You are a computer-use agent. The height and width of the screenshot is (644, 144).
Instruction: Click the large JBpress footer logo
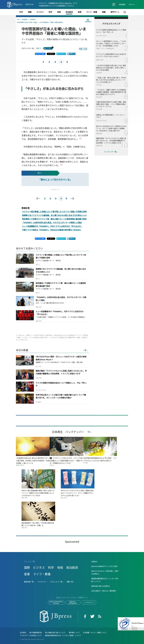pyautogui.click(x=56, y=616)
